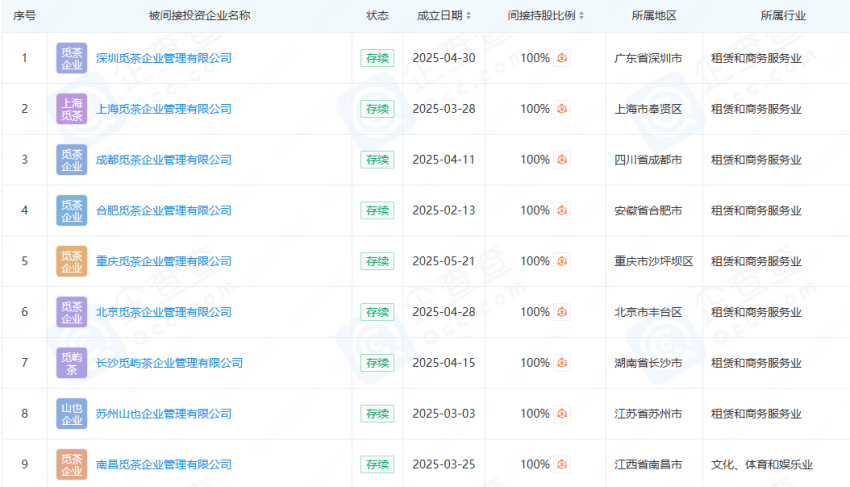This screenshot has width=850, height=487.
Task: Open equity chain icon for 合肥觅茶 row
Action: click(562, 211)
